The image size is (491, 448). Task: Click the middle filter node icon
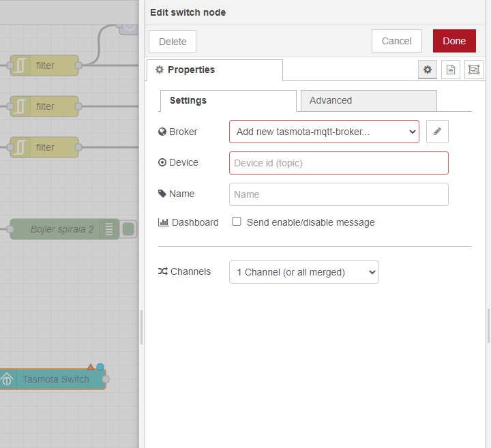point(20,106)
